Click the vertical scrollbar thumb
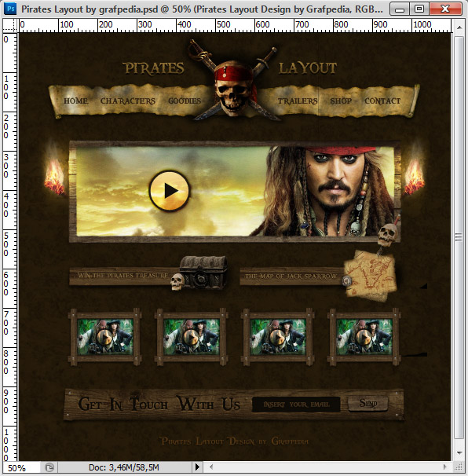 (459, 236)
